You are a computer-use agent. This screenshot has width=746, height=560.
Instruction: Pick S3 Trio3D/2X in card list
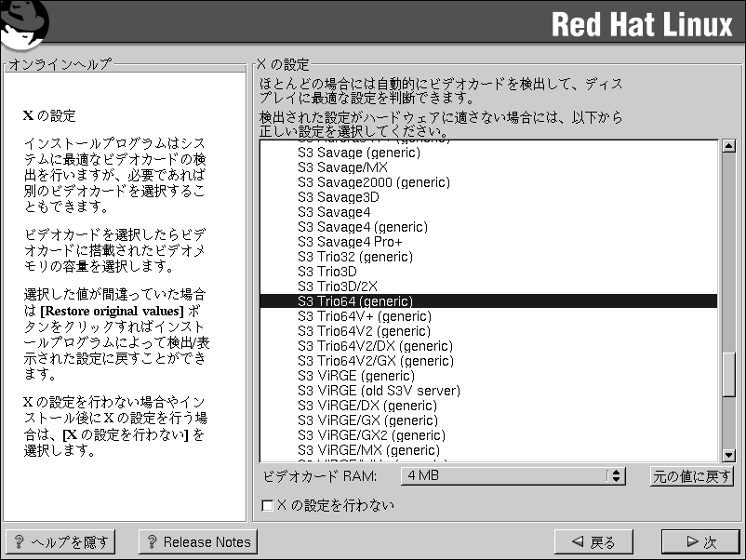(337, 287)
